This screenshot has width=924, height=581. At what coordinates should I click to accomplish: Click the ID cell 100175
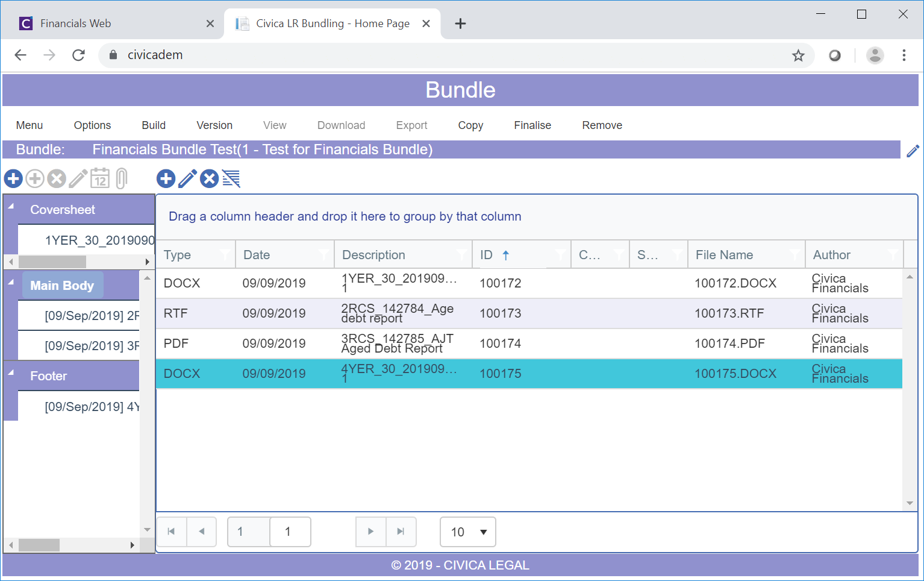point(501,374)
